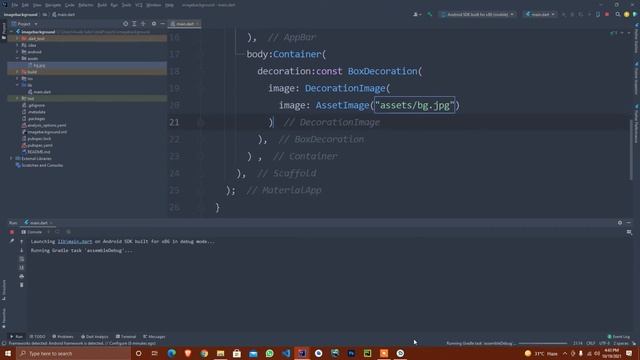The width and height of the screenshot is (640, 360).
Task: Open the main.dart run configuration dropdown
Action: click(x=540, y=14)
